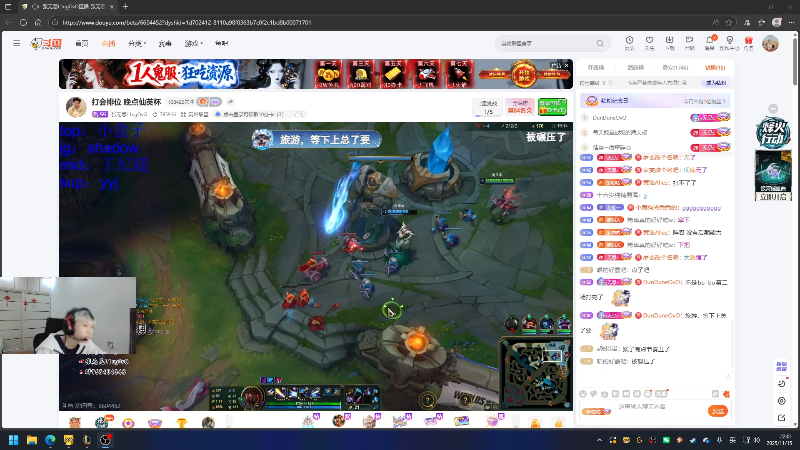This screenshot has width=800, height=450.
Task: Open the message bell with badge
Action: pos(710,43)
